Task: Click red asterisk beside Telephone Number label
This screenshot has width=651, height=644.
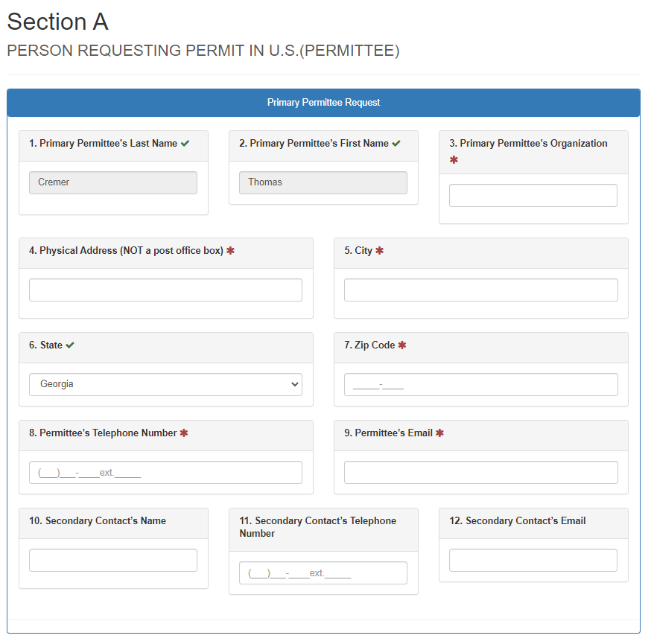Action: click(x=184, y=433)
